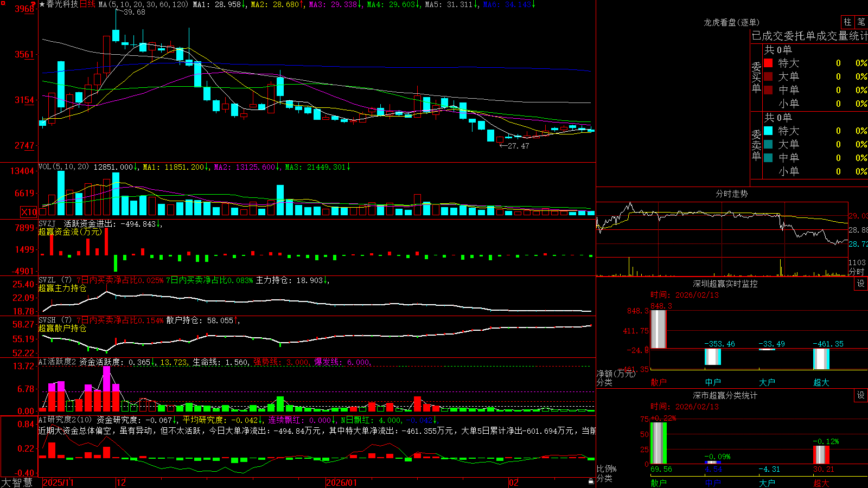The width and height of the screenshot is (868, 488).
Task: Click the 龙虎看盘(逐单) panel title
Action: (x=731, y=22)
